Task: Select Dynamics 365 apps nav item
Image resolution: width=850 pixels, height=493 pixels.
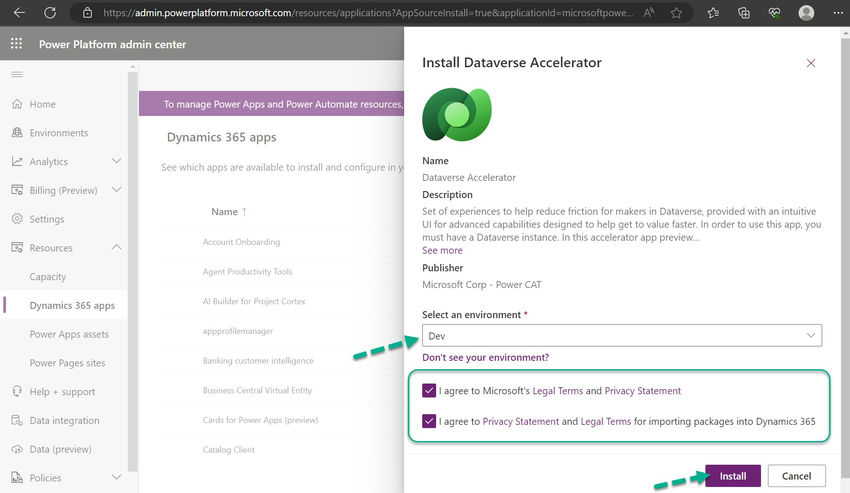Action: (x=72, y=305)
